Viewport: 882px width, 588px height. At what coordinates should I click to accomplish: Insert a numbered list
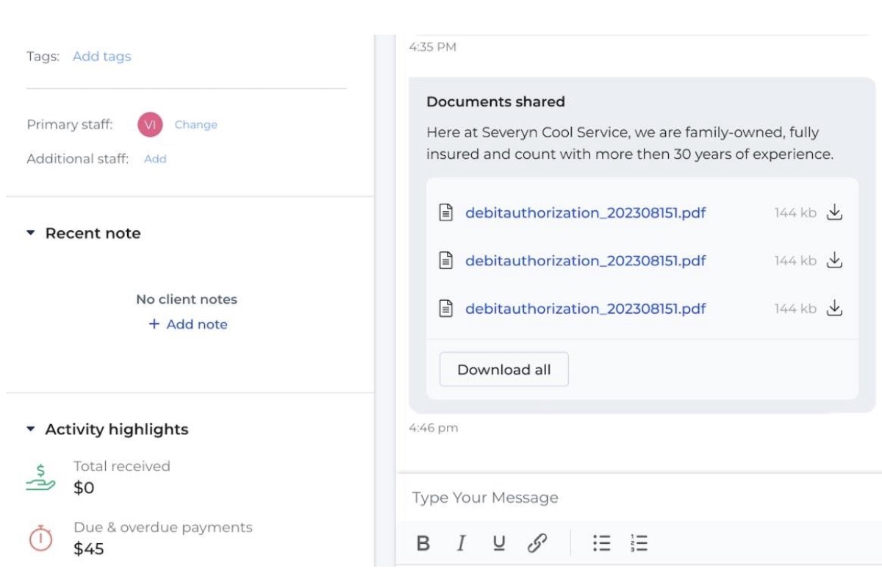[x=639, y=543]
